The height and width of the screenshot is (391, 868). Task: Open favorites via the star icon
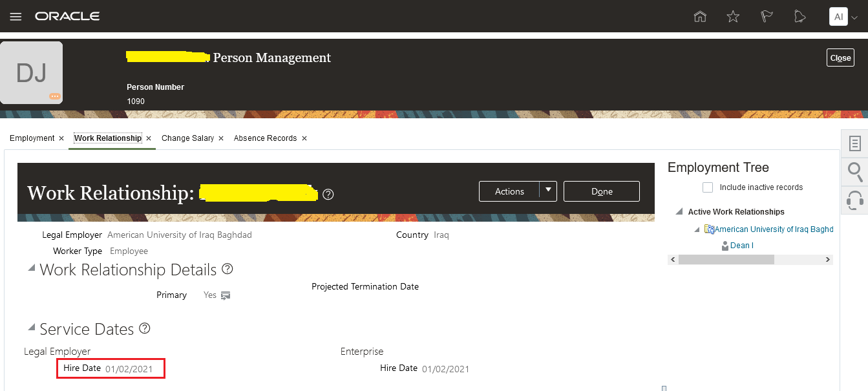point(734,16)
